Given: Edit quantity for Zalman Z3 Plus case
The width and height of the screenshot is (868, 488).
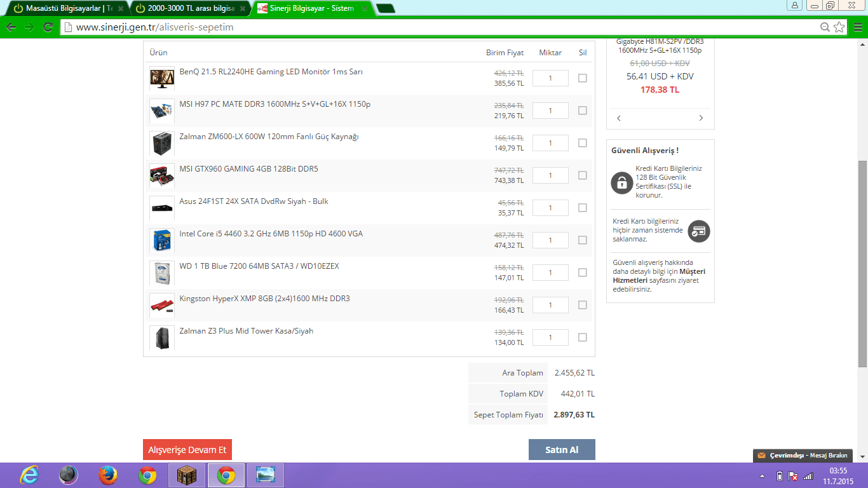Looking at the screenshot, I should (x=550, y=337).
